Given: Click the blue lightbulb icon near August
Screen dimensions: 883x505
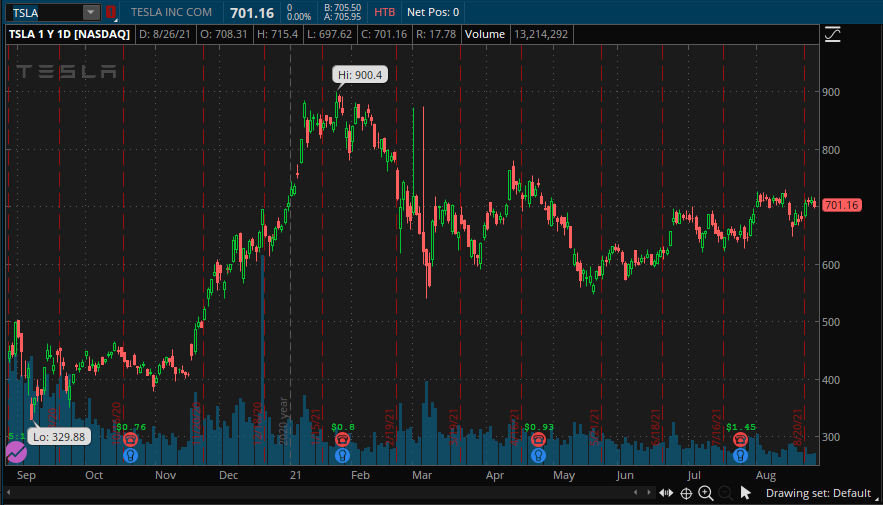Looking at the screenshot, I should (740, 455).
